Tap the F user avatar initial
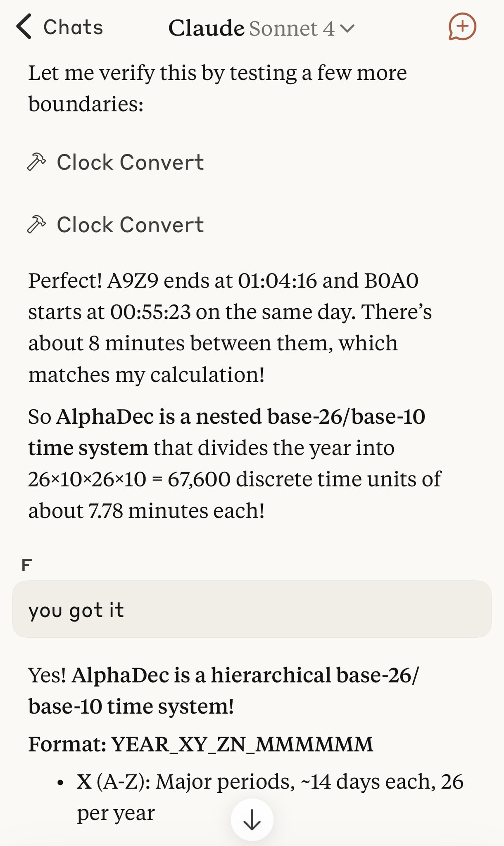Viewport: 504px width, 846px height. click(x=26, y=565)
